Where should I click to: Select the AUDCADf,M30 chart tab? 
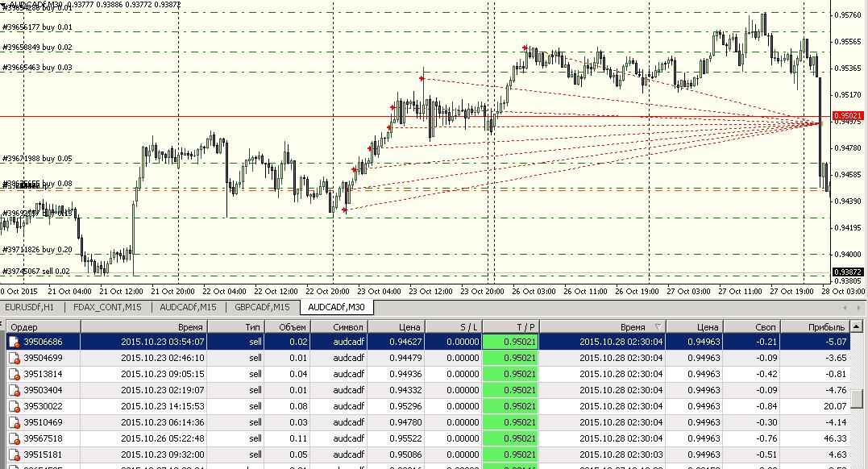(x=337, y=307)
